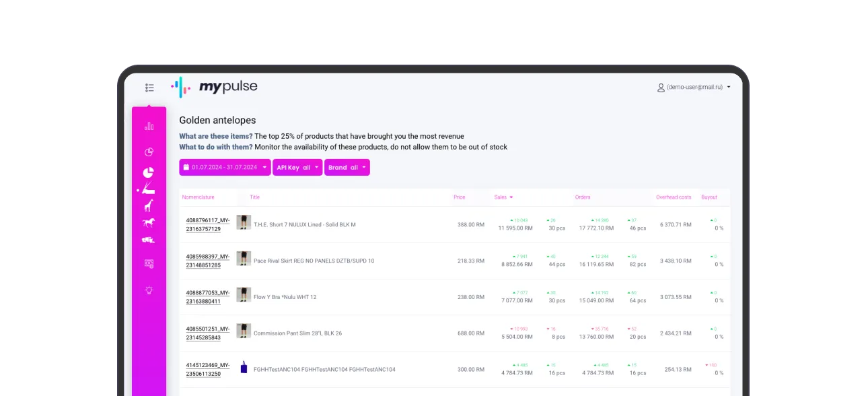868x396 pixels.
Task: Click the Overhead costs column header
Action: [674, 197]
